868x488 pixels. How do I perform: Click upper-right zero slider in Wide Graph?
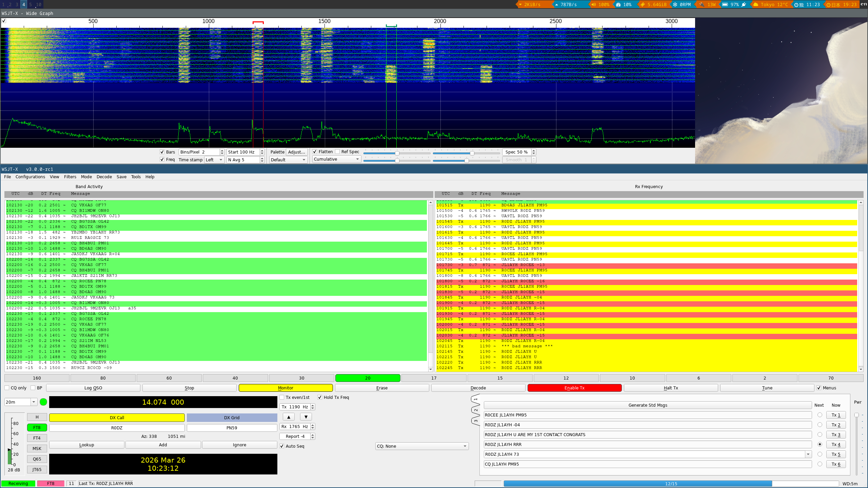(466, 153)
